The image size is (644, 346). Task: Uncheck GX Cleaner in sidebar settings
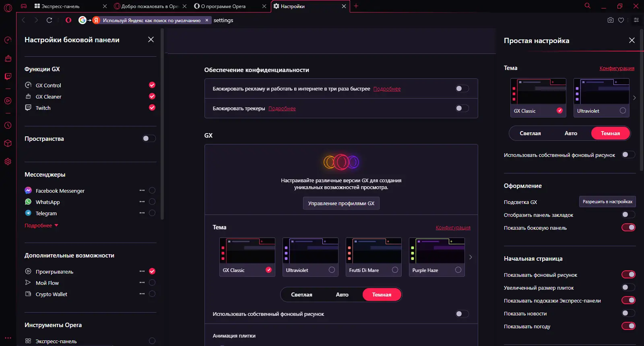click(152, 96)
